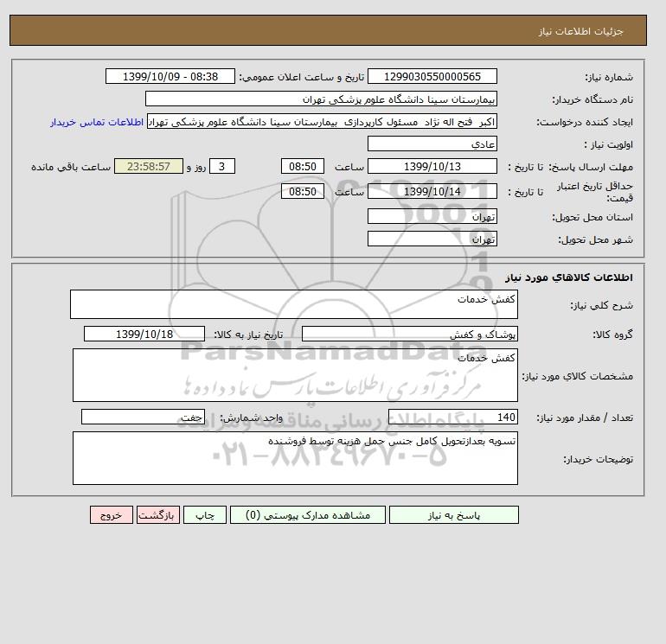Click the price validity date 1399/10/14

click(432, 191)
